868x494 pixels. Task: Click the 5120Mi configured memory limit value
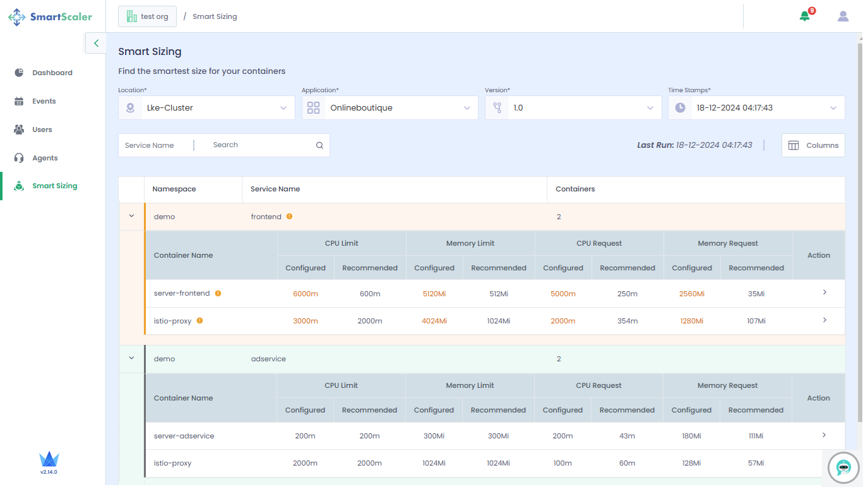point(434,294)
